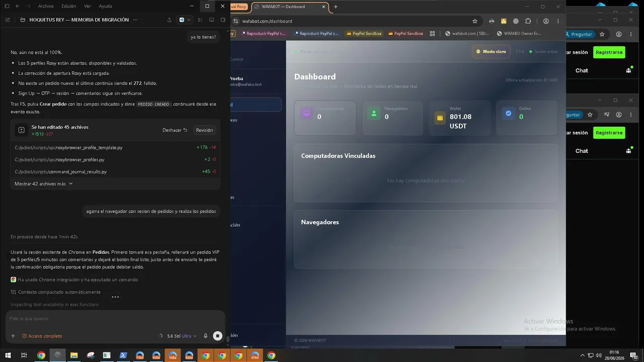Open Windows Start menu

pos(7,355)
